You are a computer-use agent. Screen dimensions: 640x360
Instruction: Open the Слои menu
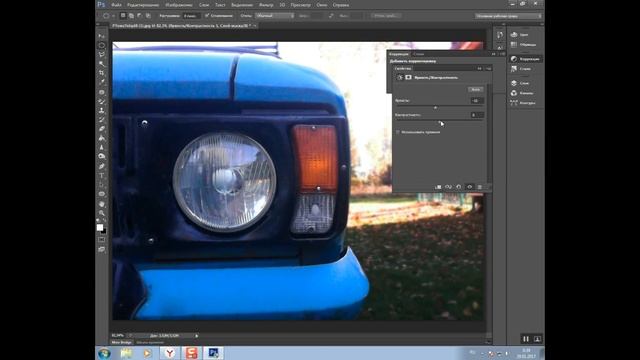tap(204, 5)
